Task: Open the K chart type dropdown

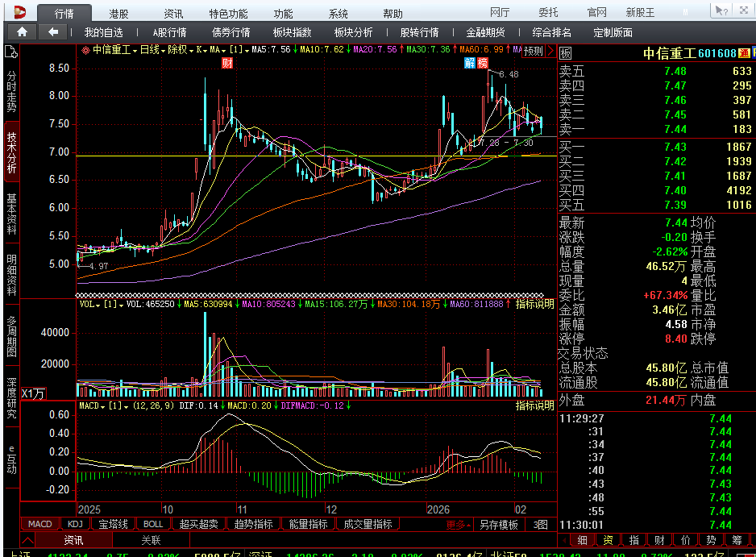Action: [201, 50]
